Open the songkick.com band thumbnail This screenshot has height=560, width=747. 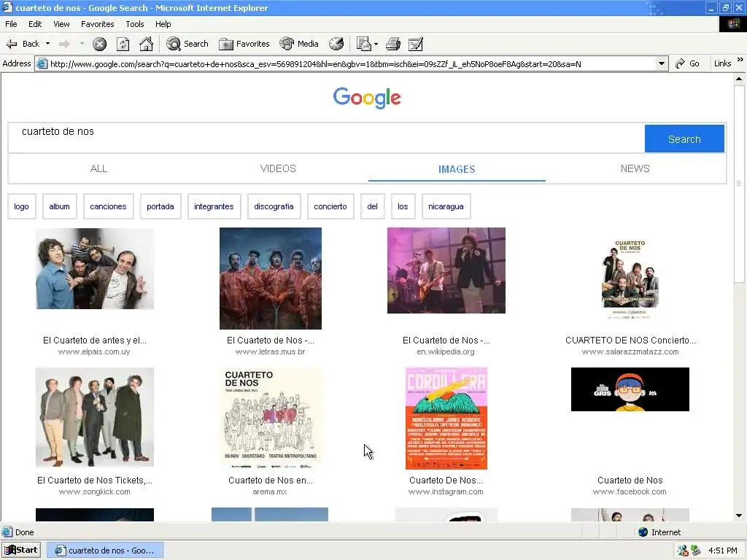coord(95,417)
